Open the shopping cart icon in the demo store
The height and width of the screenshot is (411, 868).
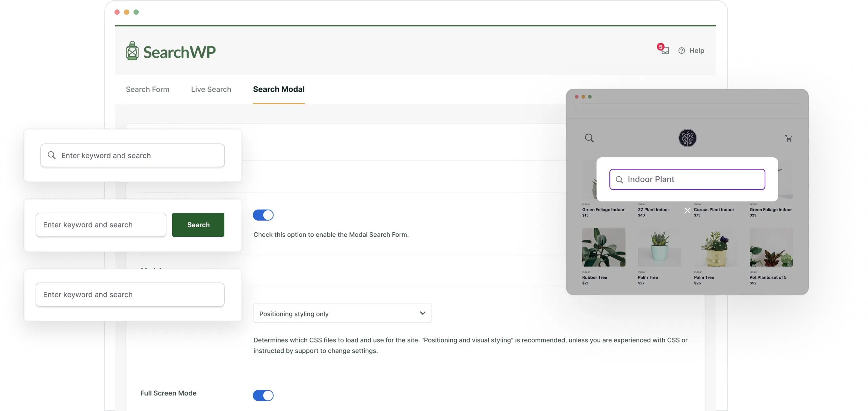pyautogui.click(x=789, y=138)
